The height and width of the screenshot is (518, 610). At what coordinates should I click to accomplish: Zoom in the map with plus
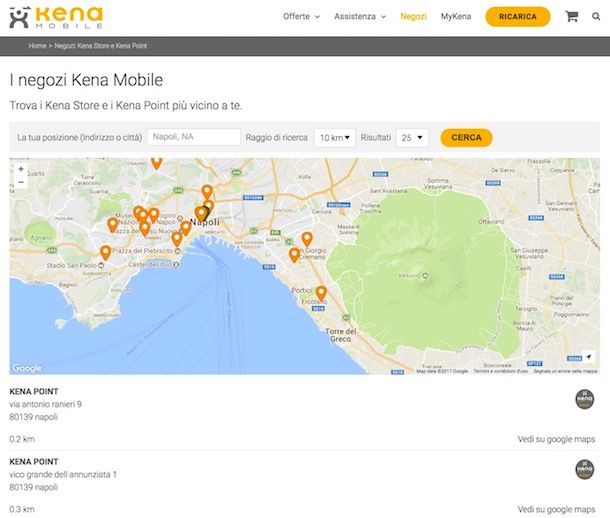21,169
